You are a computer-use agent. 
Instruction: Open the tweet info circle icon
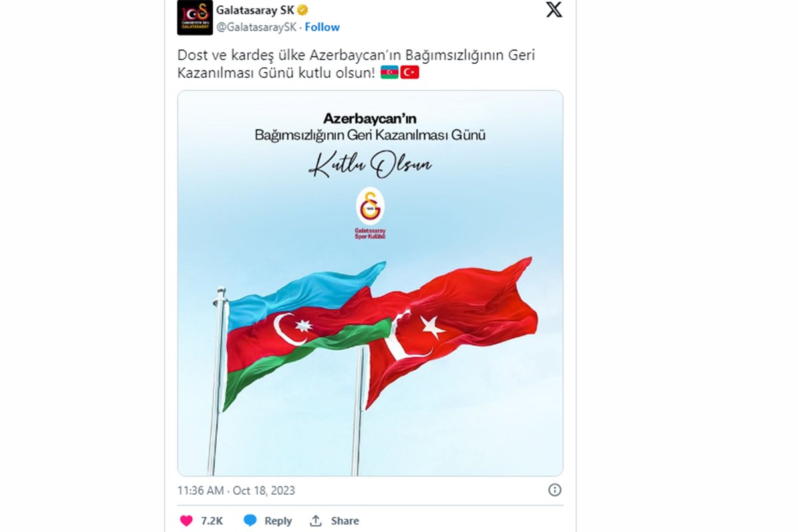tap(555, 490)
